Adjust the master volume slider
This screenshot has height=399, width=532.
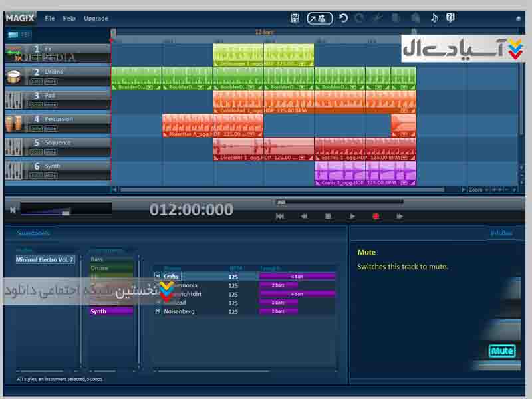(x=65, y=212)
